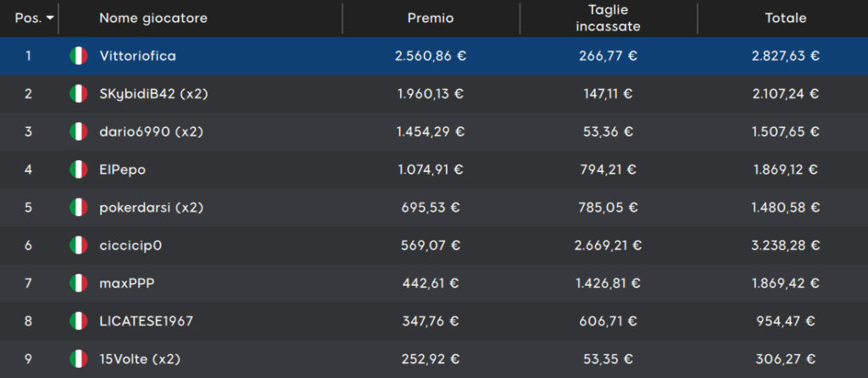This screenshot has width=868, height=378.
Task: Click 15Volte bounty amount 53,35 €
Action: point(608,359)
